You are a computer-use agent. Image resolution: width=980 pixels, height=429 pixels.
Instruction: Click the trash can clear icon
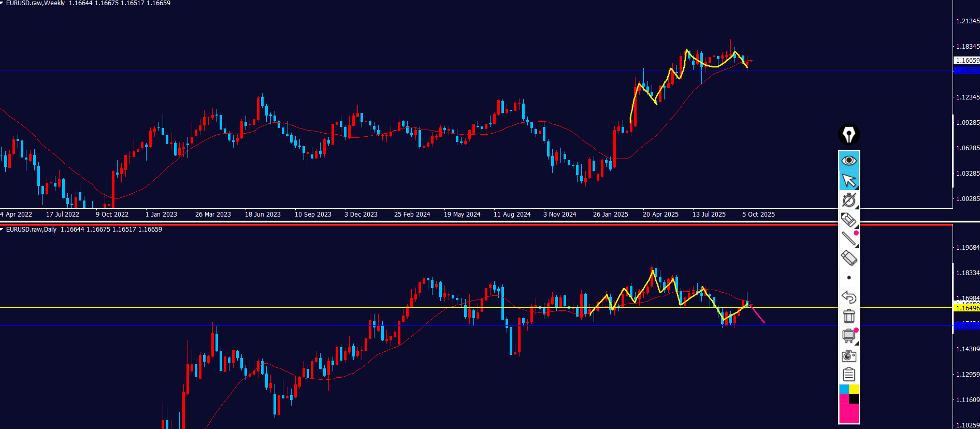point(848,316)
